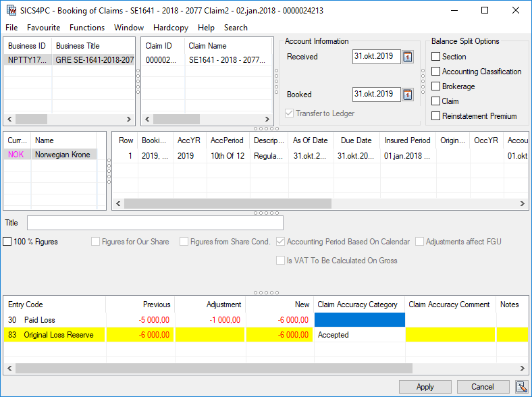Screen dimensions: 532x397
Task: Click the SICS4PC application icon in title bar
Action: click(9, 10)
